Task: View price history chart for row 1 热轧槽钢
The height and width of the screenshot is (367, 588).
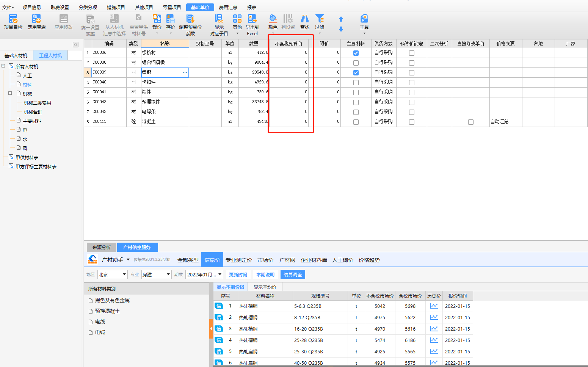Action: click(x=434, y=306)
